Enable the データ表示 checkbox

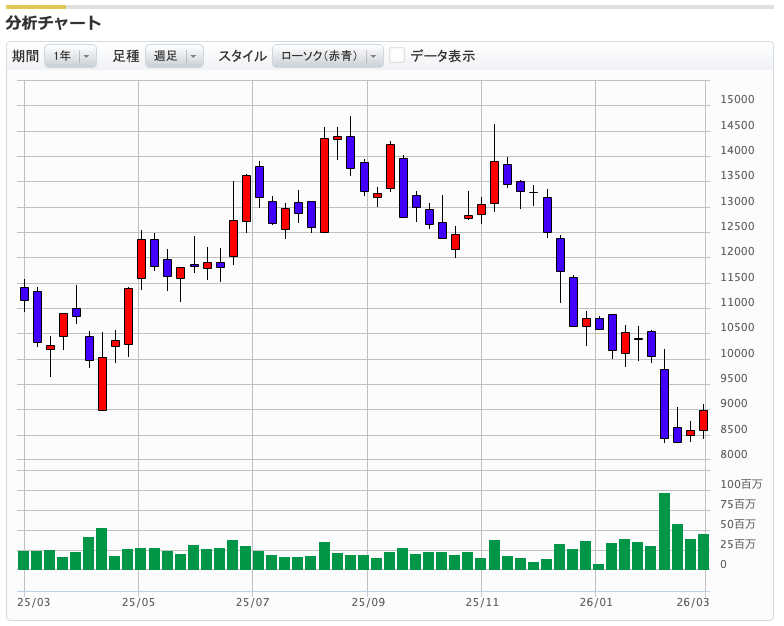coord(397,56)
